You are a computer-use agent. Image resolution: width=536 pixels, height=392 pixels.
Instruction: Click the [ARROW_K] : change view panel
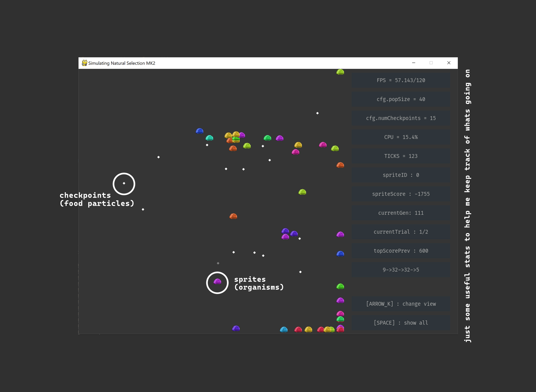(x=401, y=304)
